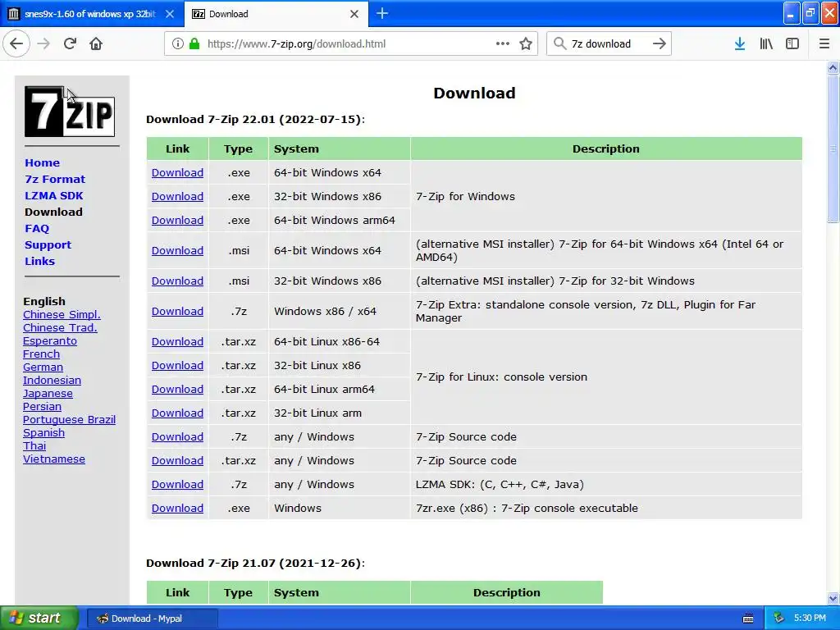The width and height of the screenshot is (840, 630).
Task: Download the 7-Zip source code .tar.xz
Action: (x=177, y=461)
